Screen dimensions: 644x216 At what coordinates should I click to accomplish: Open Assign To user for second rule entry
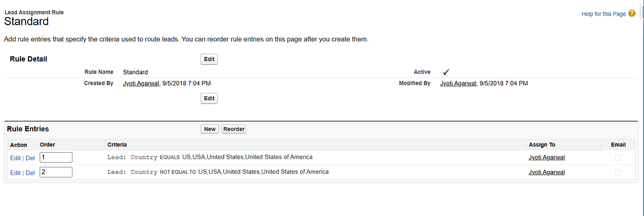[546, 172]
